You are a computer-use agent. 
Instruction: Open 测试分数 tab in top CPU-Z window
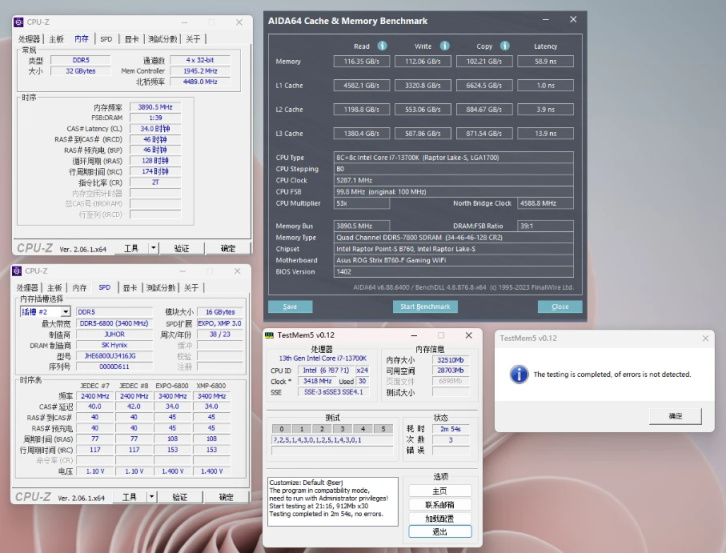pos(163,39)
